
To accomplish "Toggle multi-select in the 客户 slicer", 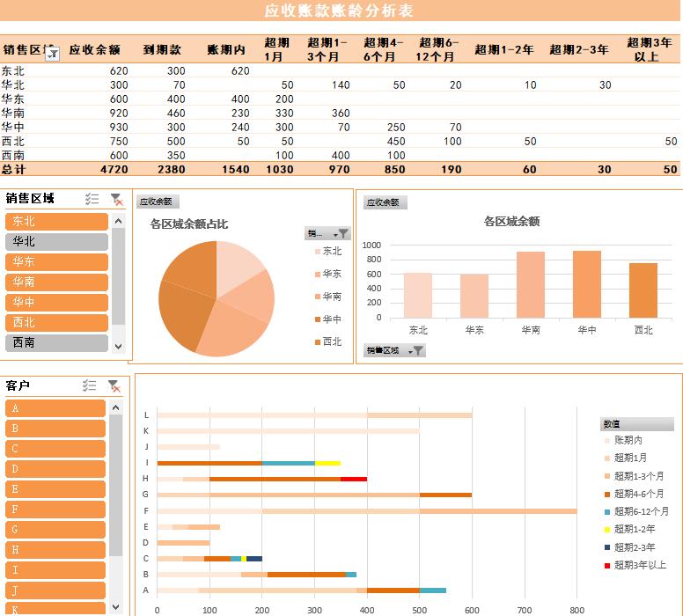I will [x=89, y=385].
